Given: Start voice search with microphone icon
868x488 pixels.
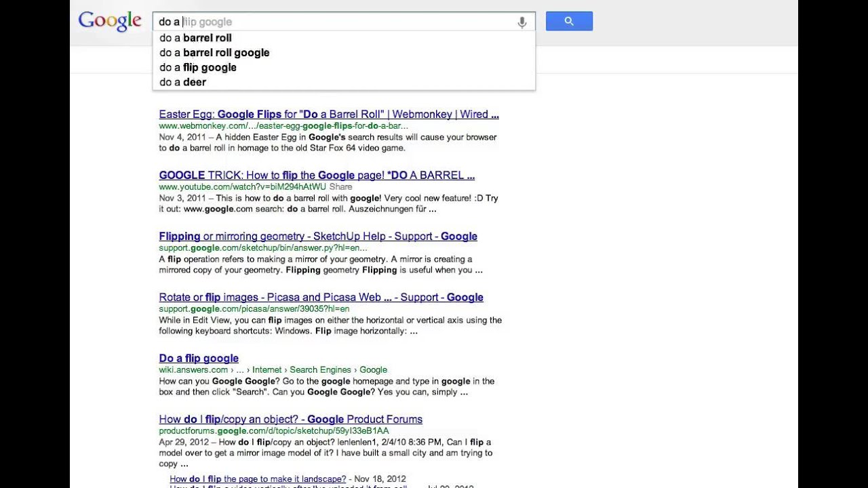Looking at the screenshot, I should [521, 22].
